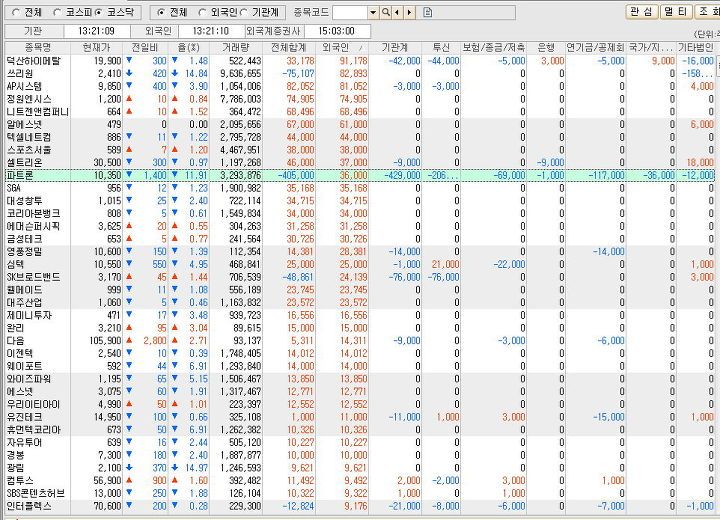Select the 전체 investor radio button

[x=160, y=12]
